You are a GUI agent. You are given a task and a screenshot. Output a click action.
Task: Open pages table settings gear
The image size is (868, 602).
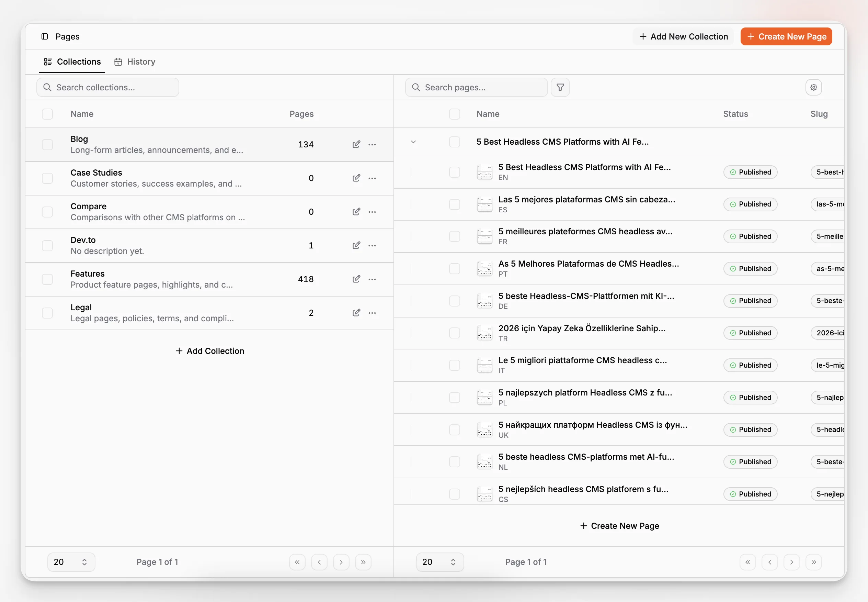point(814,88)
